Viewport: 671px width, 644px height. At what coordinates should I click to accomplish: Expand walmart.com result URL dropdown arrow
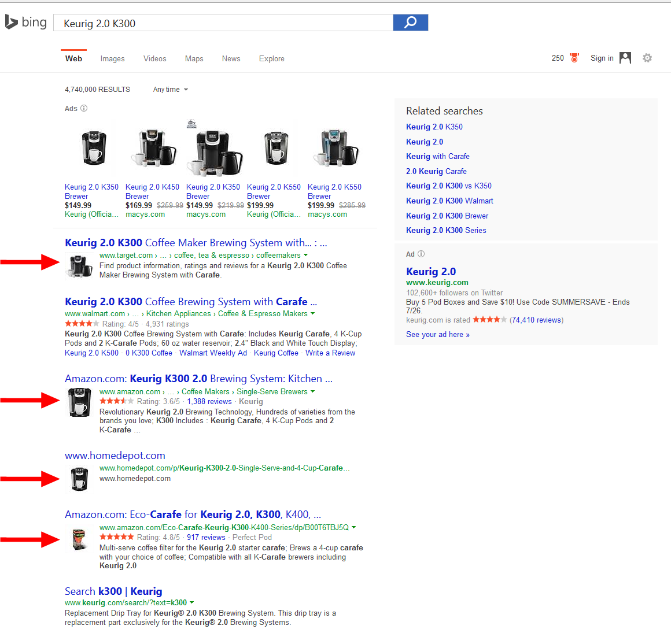(313, 313)
